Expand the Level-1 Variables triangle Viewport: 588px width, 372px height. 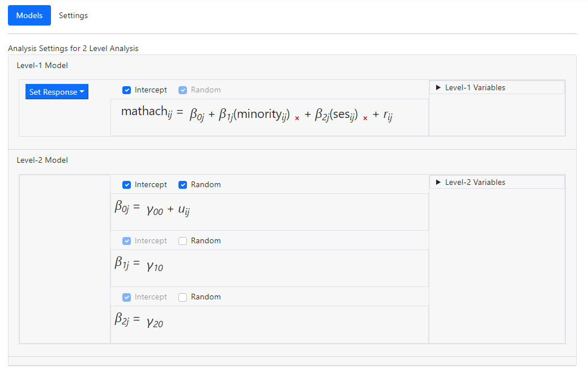pos(438,88)
